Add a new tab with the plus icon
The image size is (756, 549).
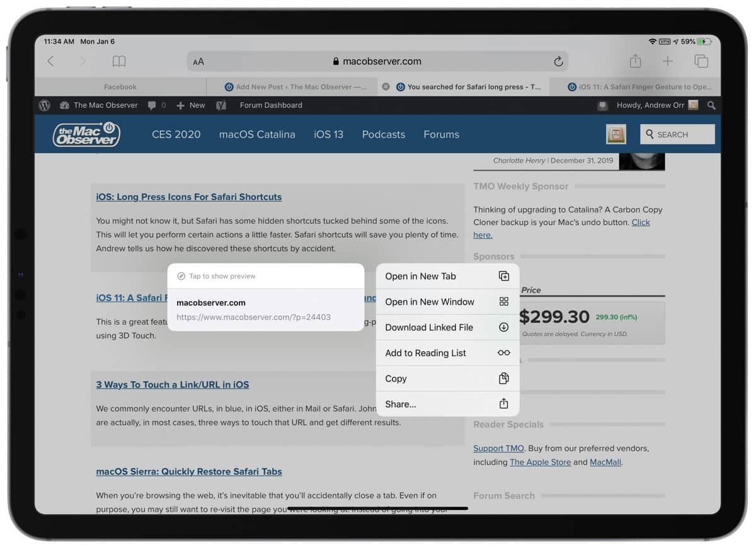668,61
